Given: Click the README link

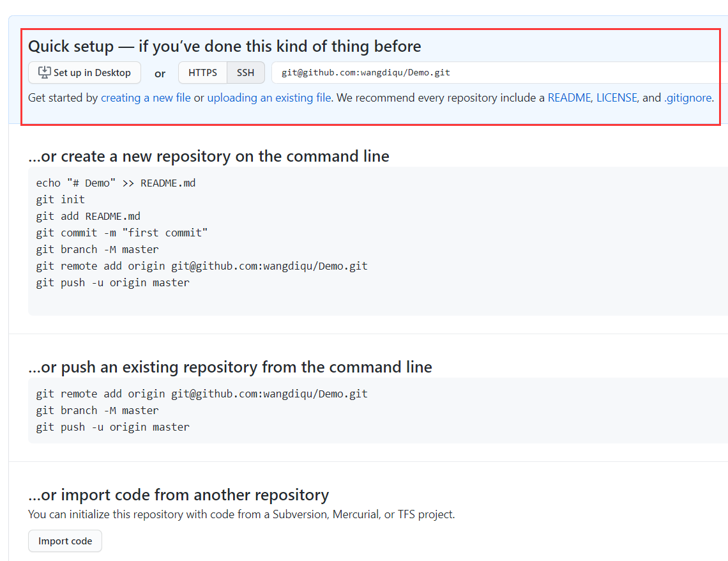Looking at the screenshot, I should [569, 98].
